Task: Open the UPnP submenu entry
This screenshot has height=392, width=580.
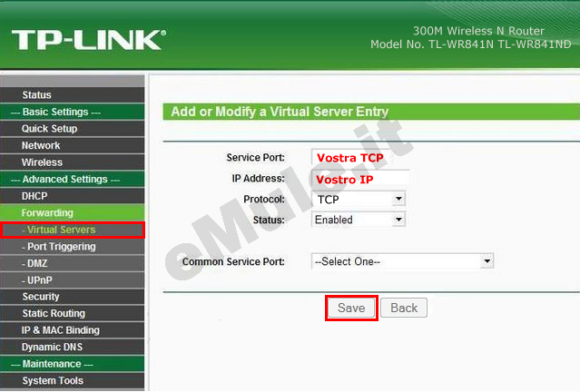Action: click(73, 280)
